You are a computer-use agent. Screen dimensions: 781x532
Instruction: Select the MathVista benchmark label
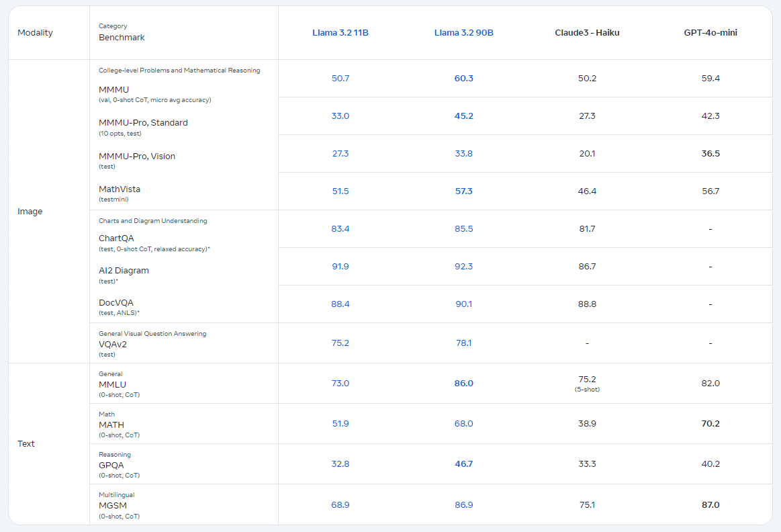(120, 189)
